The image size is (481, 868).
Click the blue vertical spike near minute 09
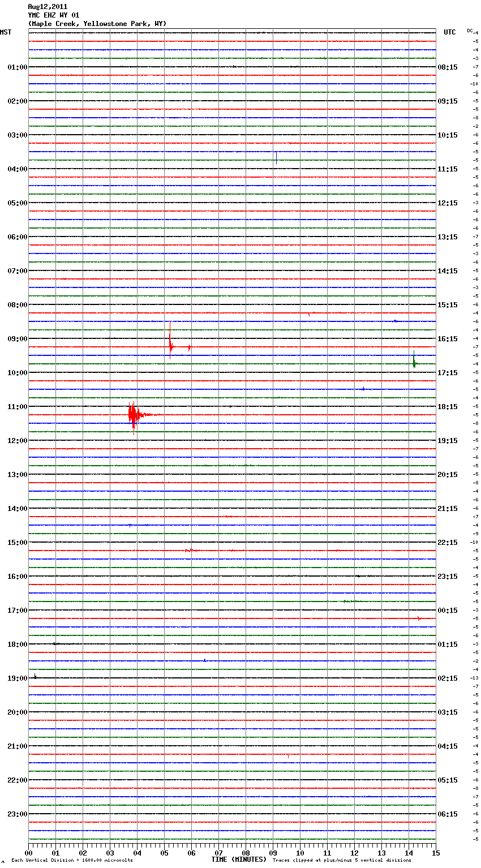(276, 157)
